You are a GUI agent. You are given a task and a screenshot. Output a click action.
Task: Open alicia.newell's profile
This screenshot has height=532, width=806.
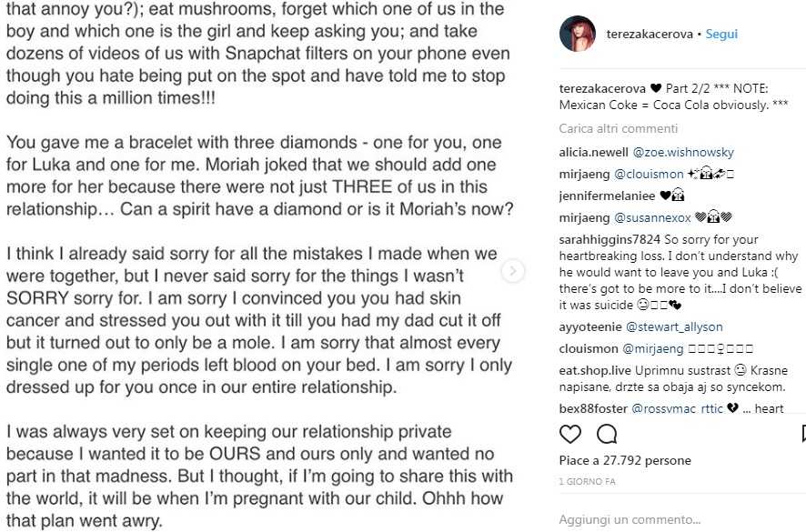pos(593,152)
